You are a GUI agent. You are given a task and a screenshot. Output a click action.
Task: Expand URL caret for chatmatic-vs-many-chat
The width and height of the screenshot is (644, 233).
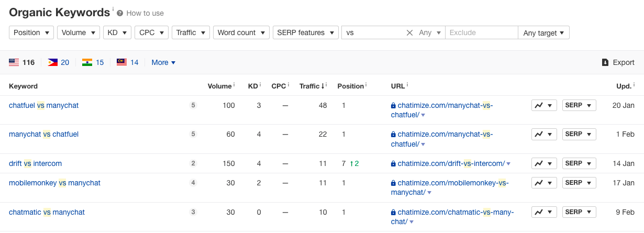pyautogui.click(x=412, y=223)
